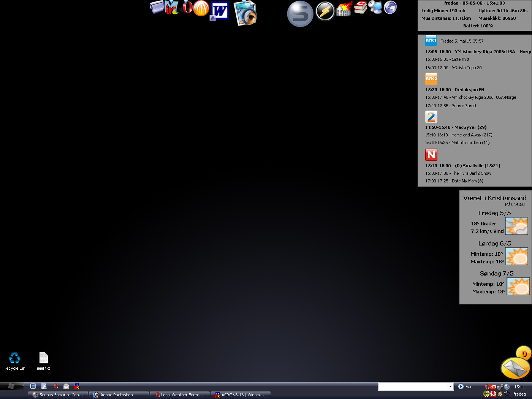This screenshot has height=399, width=532.
Task: Open the orange sphere dock icon
Action: click(x=201, y=8)
